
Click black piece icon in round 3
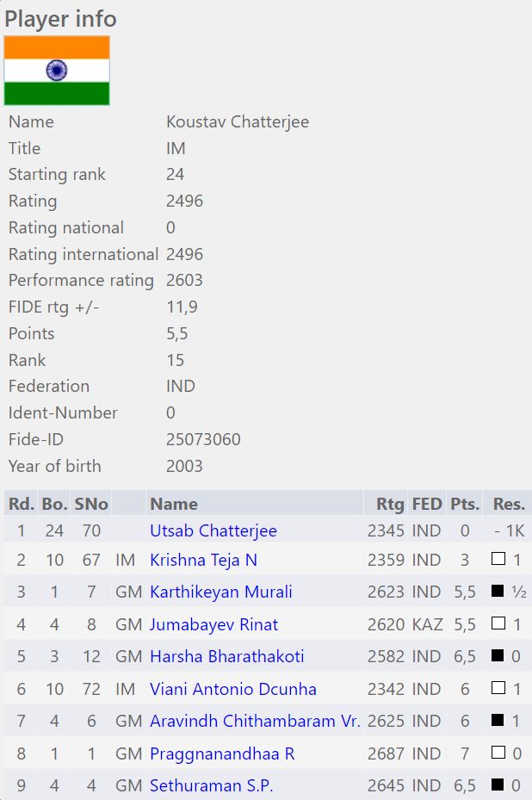click(498, 591)
